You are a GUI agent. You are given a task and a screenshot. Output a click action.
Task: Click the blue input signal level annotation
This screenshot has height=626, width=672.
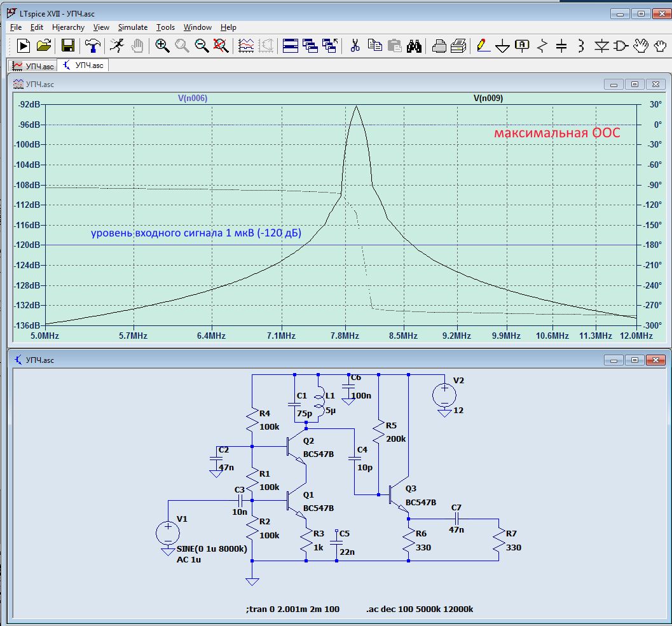[x=196, y=233]
